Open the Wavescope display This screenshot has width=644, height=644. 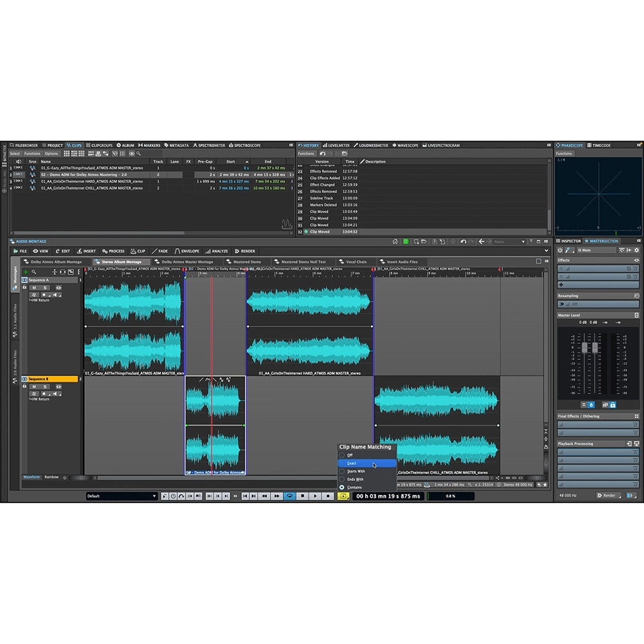(406, 144)
